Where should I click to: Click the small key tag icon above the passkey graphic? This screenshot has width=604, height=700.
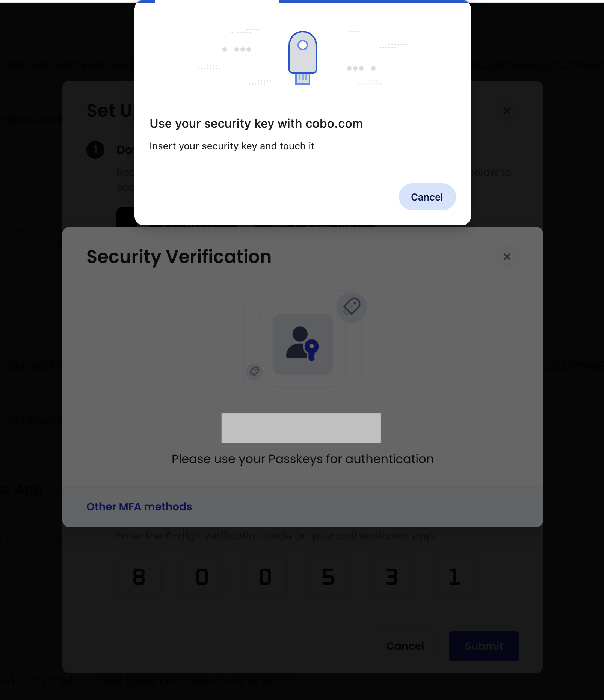(x=351, y=307)
